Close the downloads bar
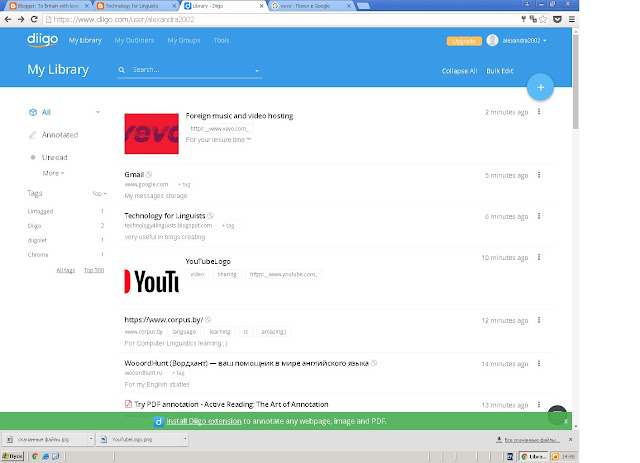This screenshot has height=463, width=640. 570,439
